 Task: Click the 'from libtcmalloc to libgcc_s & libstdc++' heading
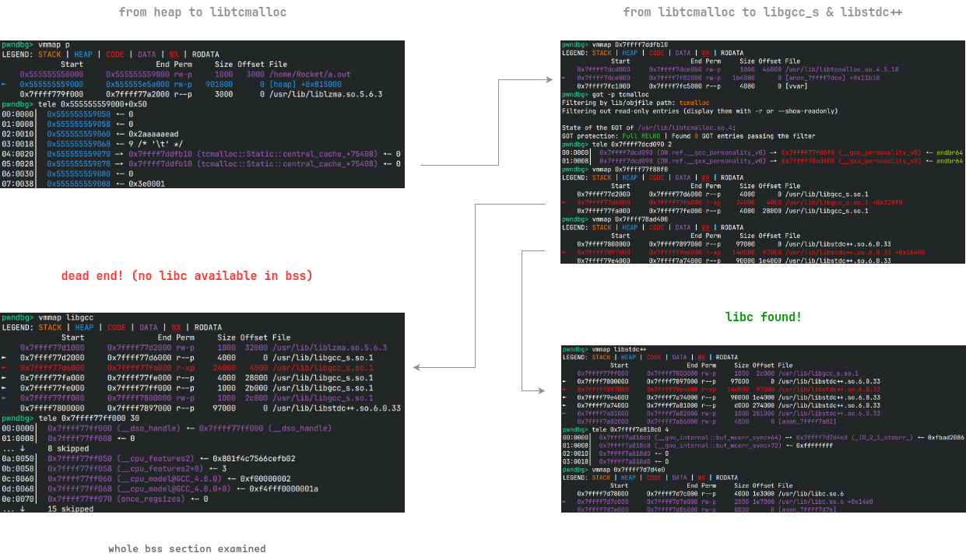point(763,12)
